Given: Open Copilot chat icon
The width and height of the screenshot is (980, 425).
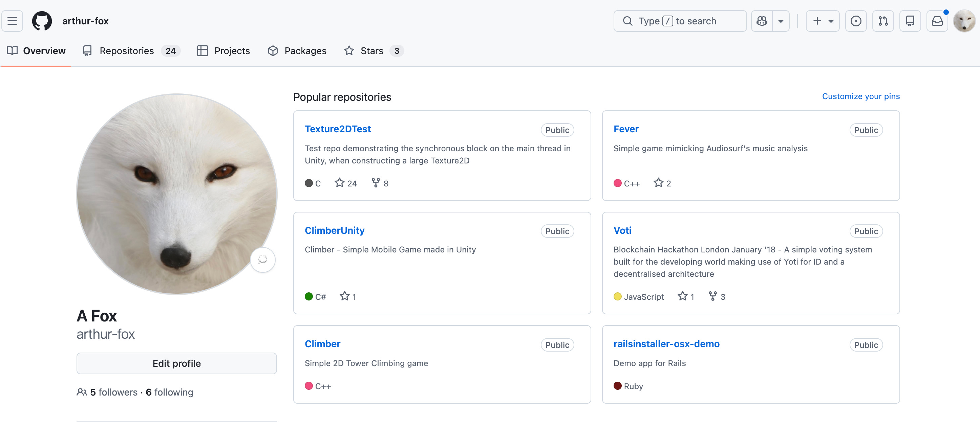Looking at the screenshot, I should click(x=762, y=21).
